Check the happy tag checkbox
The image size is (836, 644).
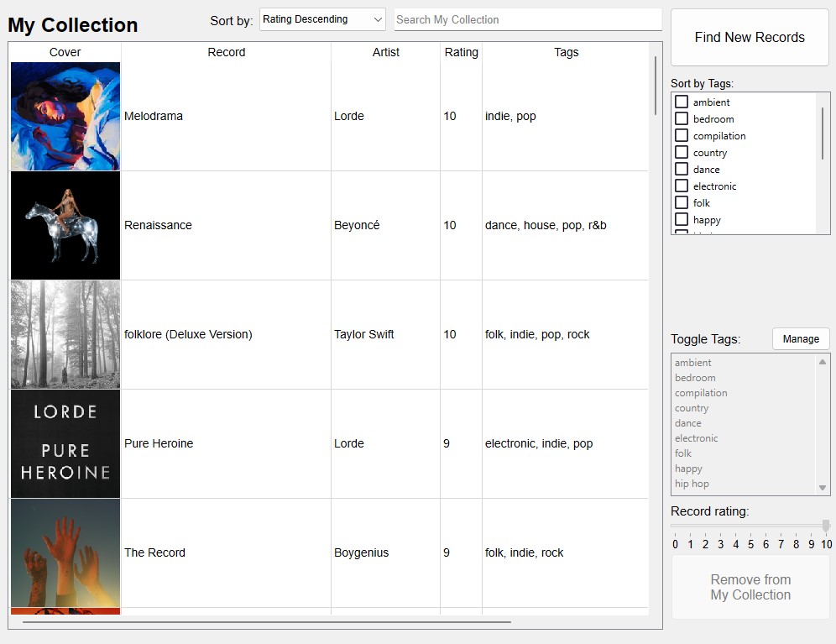682,219
